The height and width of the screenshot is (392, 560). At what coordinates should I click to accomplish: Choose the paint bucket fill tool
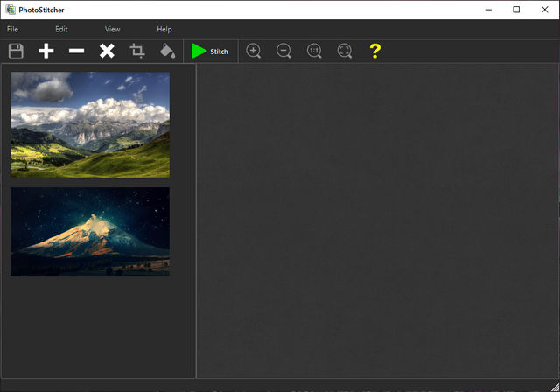(x=167, y=52)
